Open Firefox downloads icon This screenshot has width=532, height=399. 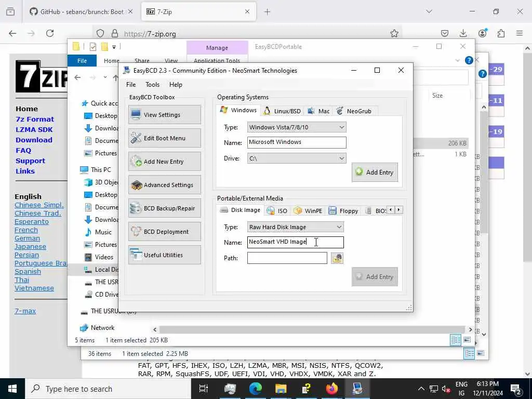[463, 33]
